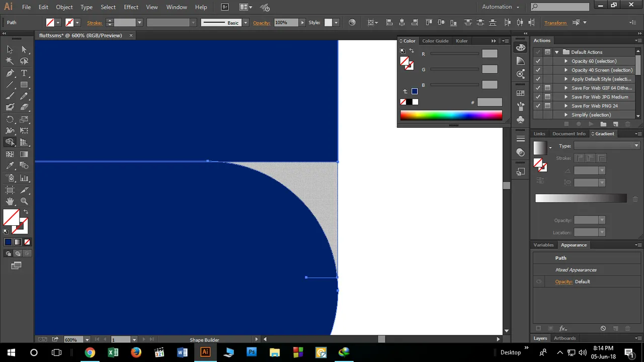Viewport: 644px width, 362px height.
Task: Choose the Magic Wand tool
Action: (10, 61)
